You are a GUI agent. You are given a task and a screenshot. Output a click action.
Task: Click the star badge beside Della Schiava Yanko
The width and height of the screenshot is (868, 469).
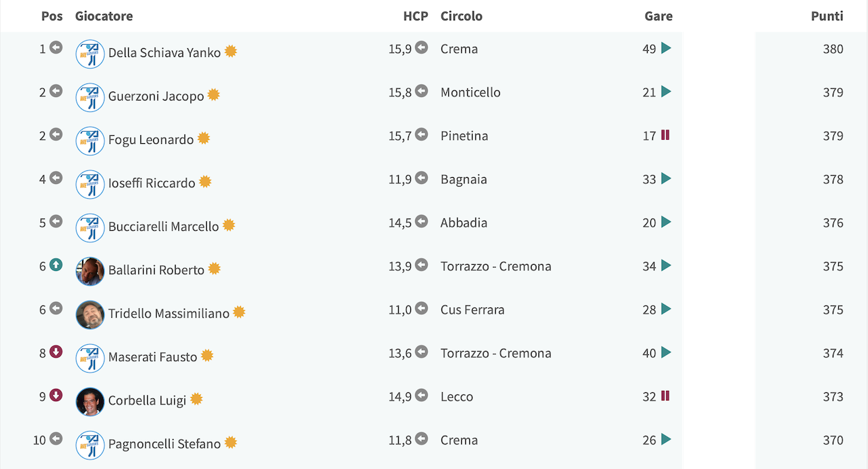pos(231,52)
